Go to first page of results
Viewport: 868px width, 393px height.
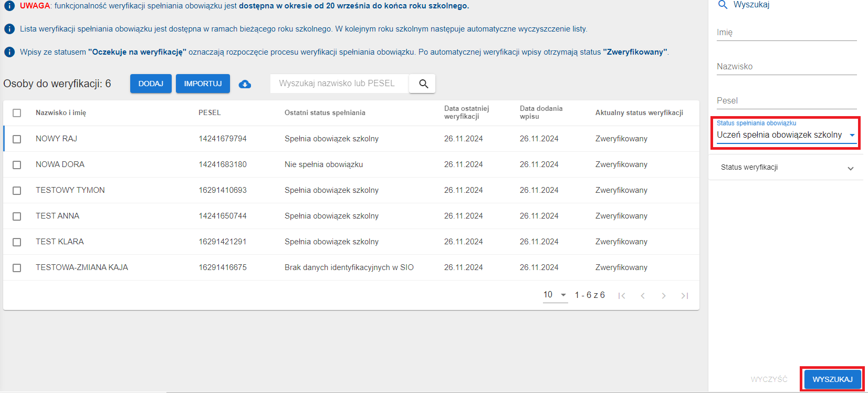(x=622, y=296)
